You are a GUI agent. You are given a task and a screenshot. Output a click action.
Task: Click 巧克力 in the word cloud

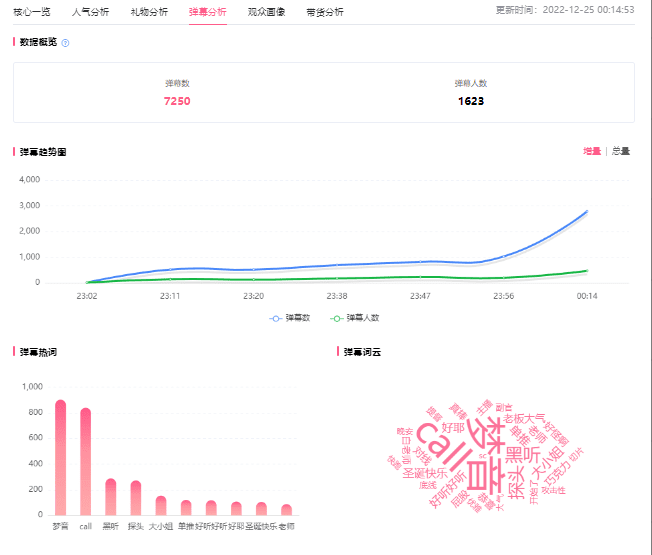coord(556,473)
